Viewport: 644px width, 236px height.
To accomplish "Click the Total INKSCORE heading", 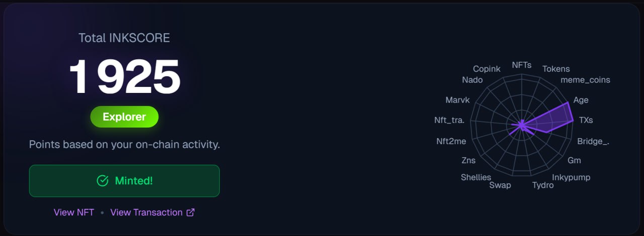I will 124,38.
